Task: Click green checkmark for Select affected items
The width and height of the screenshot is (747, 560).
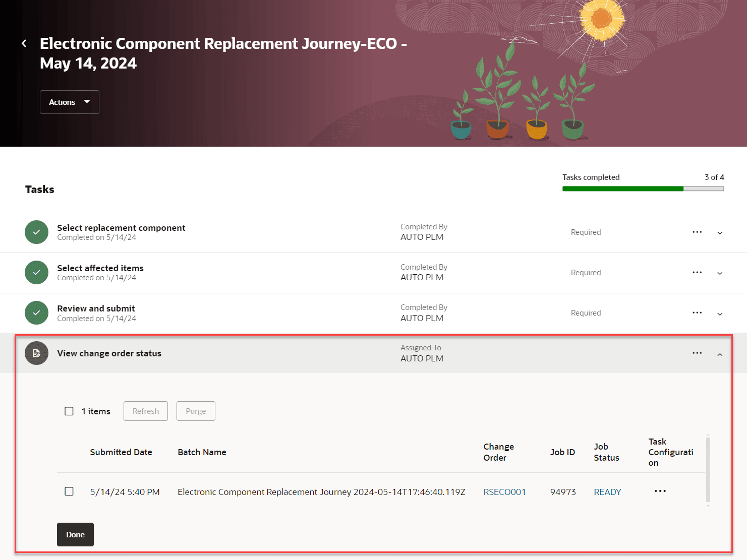Action: [36, 273]
